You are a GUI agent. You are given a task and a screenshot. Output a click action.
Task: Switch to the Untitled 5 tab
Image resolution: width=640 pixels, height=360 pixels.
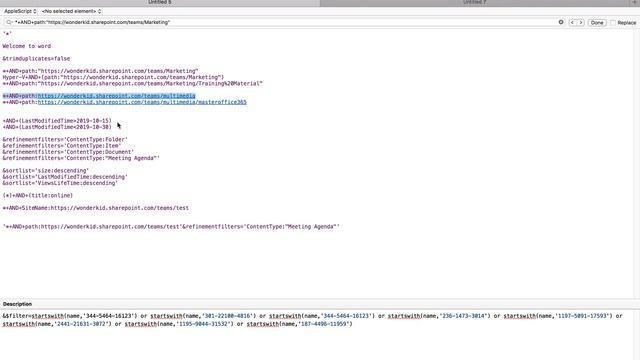[160, 2]
